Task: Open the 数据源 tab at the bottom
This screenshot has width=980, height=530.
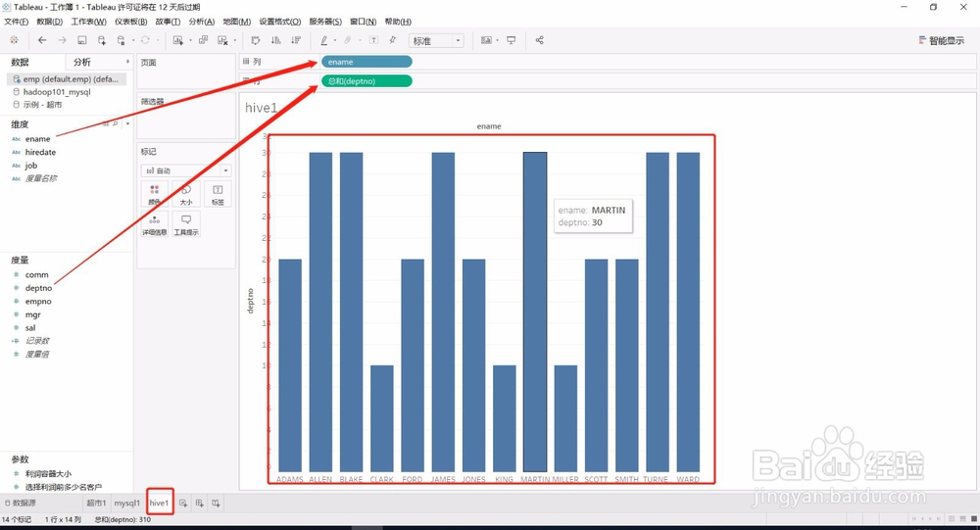Action: (x=20, y=503)
